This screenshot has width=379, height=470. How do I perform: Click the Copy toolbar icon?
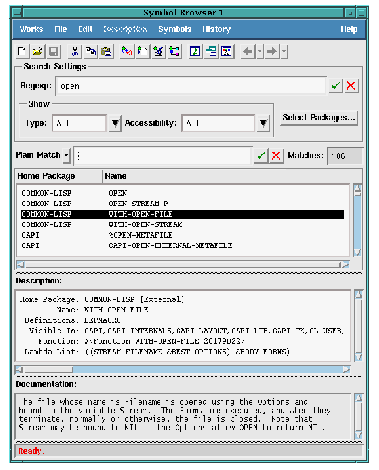(90, 51)
